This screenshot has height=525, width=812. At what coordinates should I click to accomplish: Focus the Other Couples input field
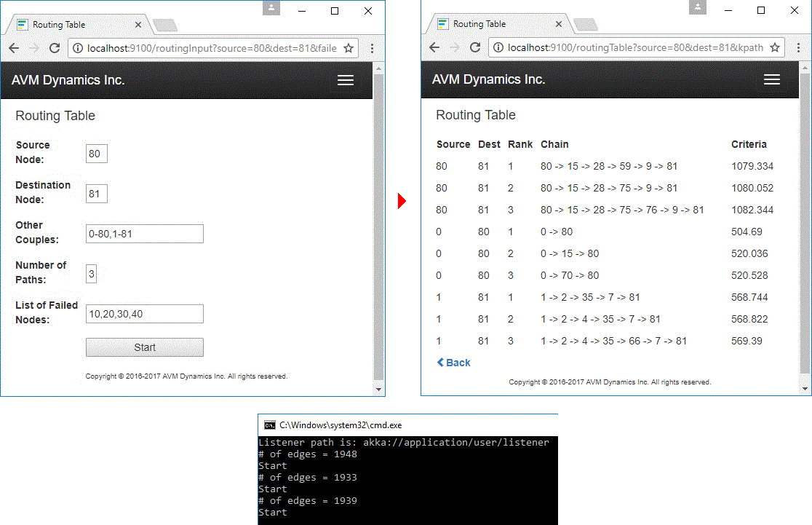145,234
